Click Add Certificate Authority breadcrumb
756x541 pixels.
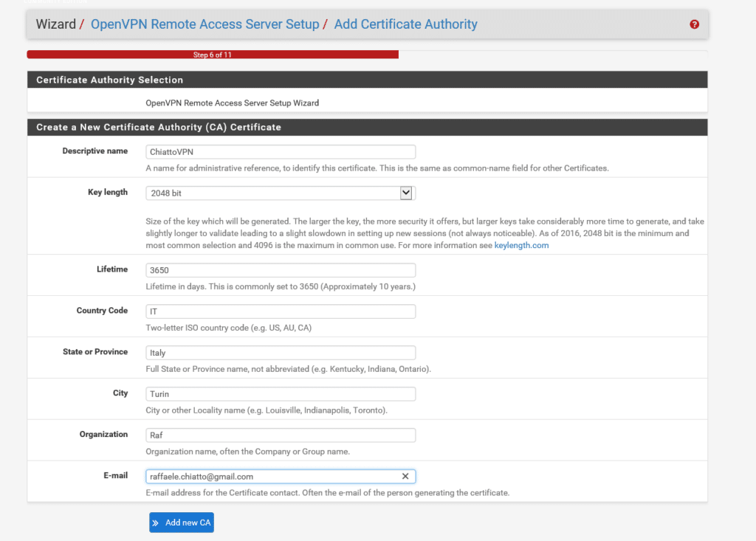click(x=405, y=24)
